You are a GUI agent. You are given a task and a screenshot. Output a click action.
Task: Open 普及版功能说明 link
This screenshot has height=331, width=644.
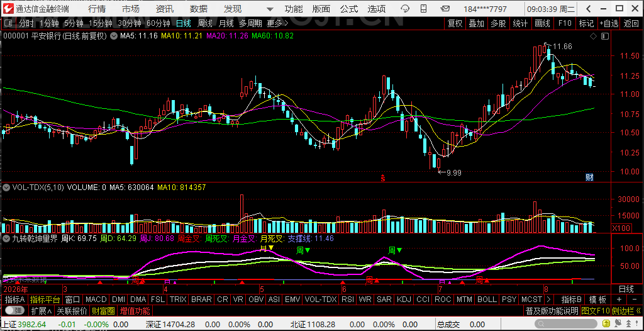(x=552, y=311)
